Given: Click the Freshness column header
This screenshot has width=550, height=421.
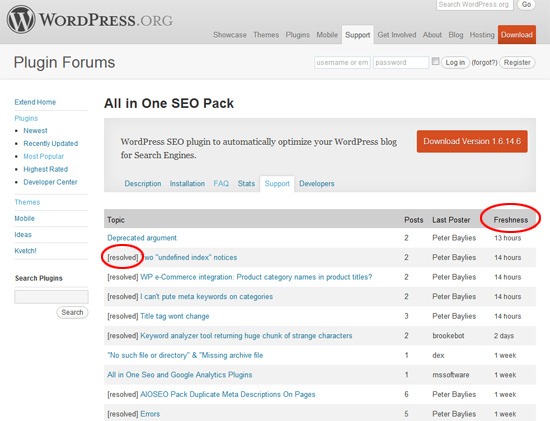Looking at the screenshot, I should point(510,220).
